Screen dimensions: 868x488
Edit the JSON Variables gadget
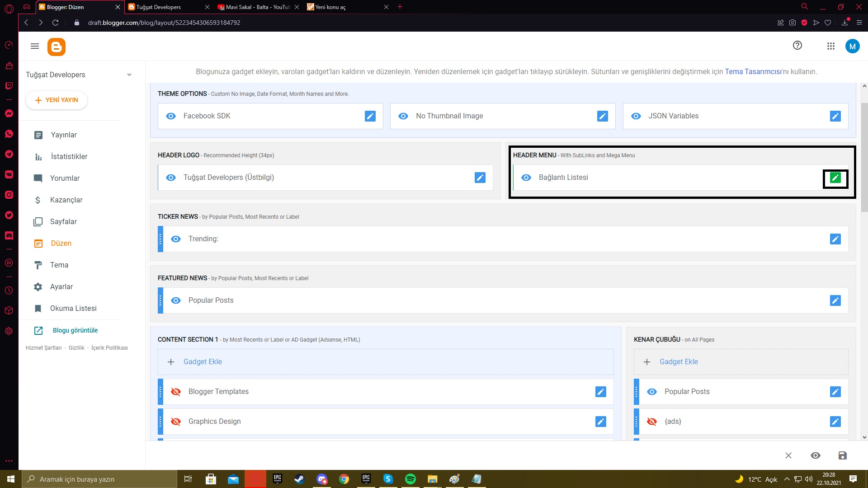(835, 116)
